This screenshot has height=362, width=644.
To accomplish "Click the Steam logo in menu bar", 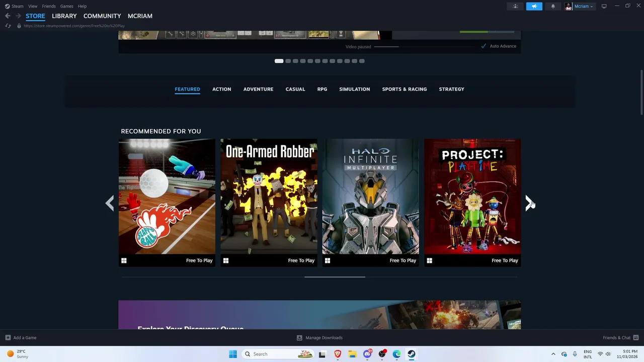I will tap(7, 6).
